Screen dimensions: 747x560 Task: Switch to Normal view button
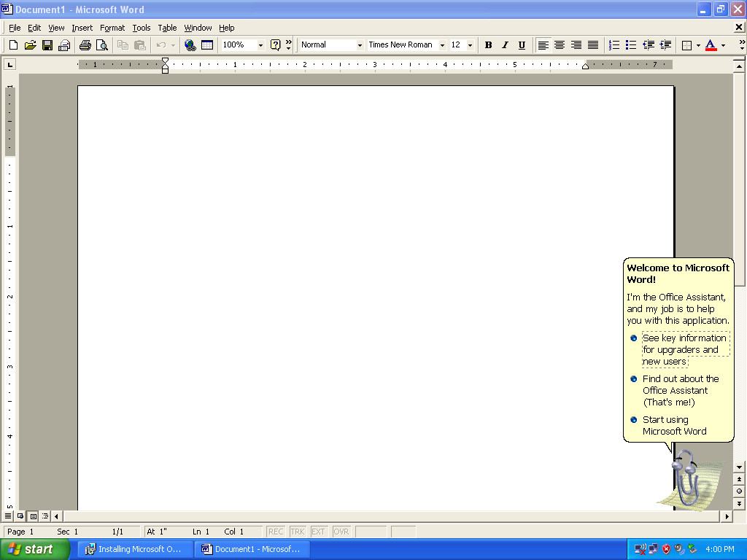(x=8, y=516)
